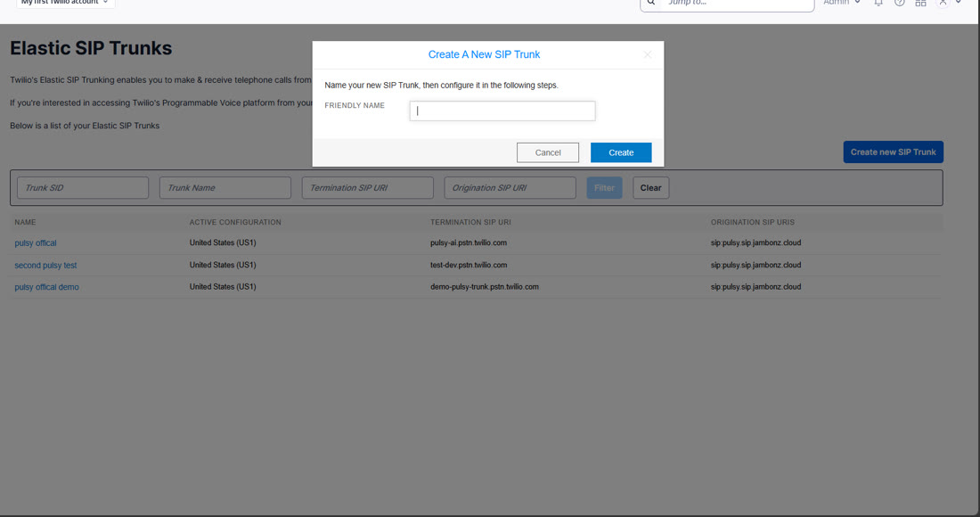Cancel the new SIP trunk dialog
This screenshot has height=517, width=980.
[x=548, y=152]
